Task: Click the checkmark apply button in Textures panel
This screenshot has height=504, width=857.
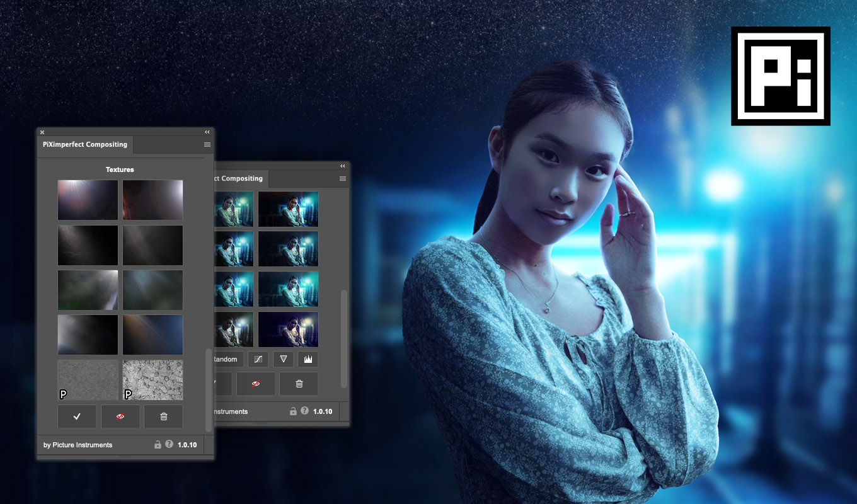Action: (x=77, y=416)
